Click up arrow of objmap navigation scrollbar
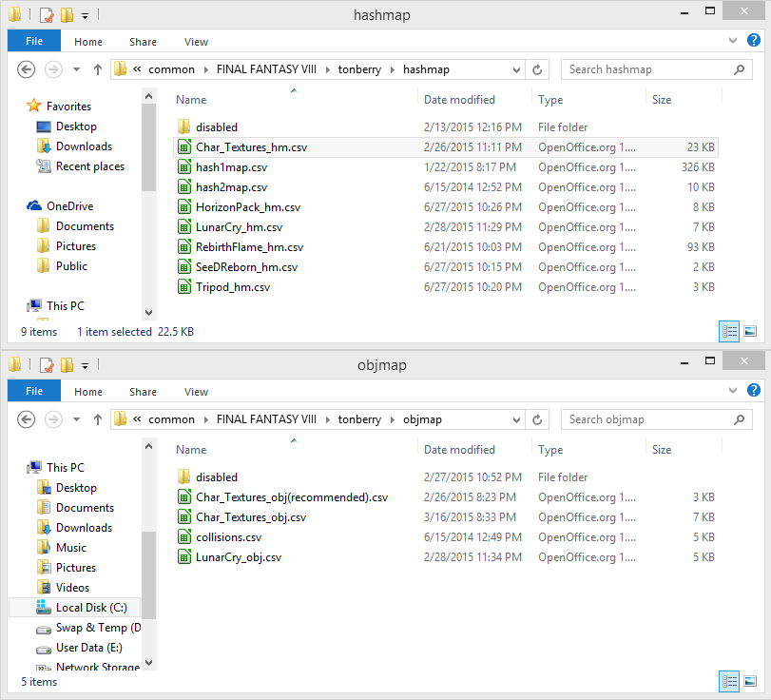The image size is (771, 700). 148,447
